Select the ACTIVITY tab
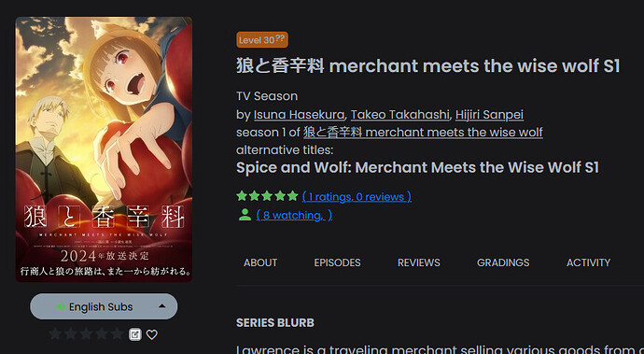Image resolution: width=644 pixels, height=354 pixels. point(589,262)
